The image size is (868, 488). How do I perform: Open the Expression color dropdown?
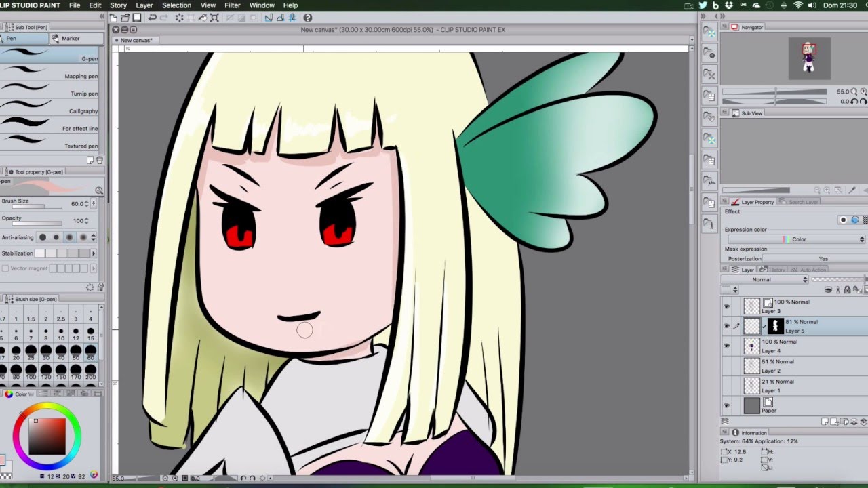pos(797,239)
